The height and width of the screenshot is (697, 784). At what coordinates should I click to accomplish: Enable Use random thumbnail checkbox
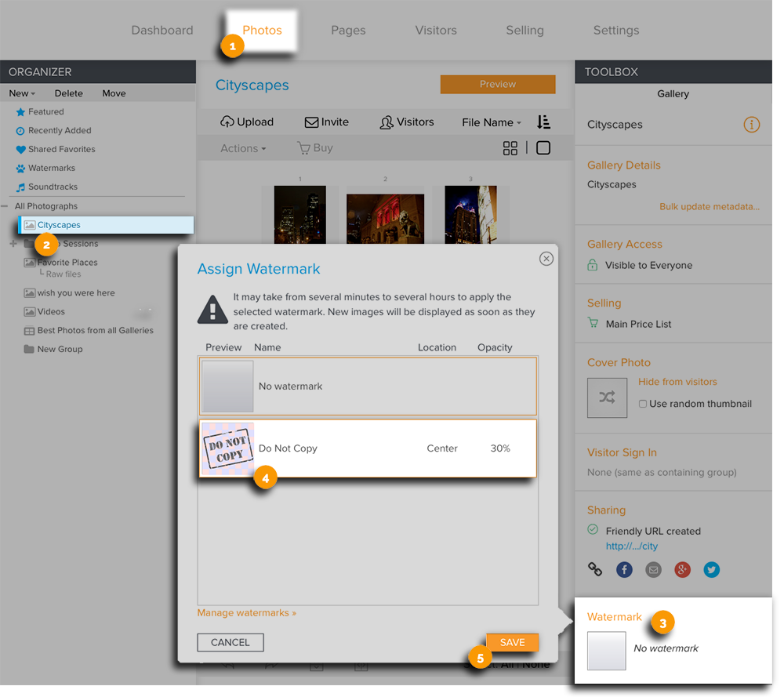[x=643, y=404]
